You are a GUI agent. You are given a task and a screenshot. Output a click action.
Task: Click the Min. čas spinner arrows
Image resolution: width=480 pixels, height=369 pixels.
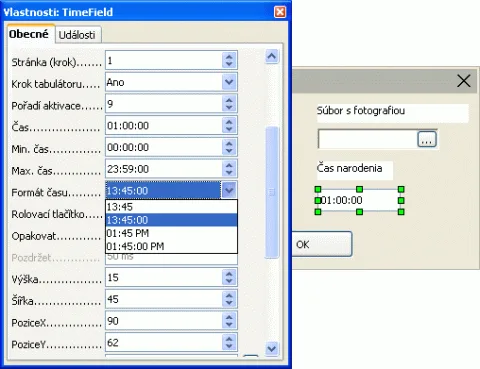click(229, 147)
